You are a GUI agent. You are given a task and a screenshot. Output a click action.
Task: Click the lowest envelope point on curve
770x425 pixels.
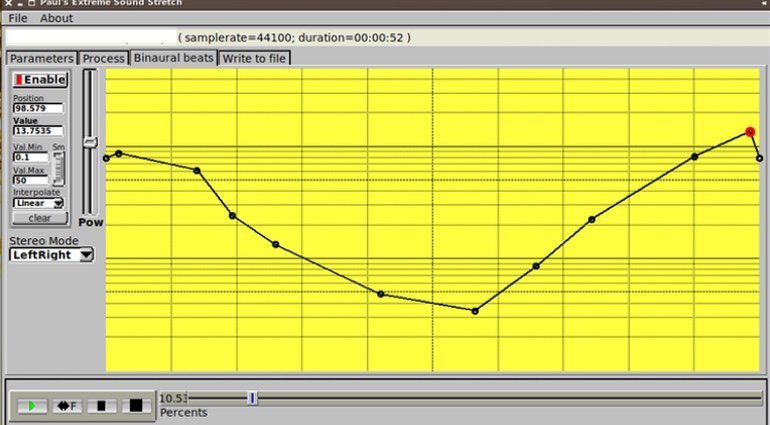[475, 311]
